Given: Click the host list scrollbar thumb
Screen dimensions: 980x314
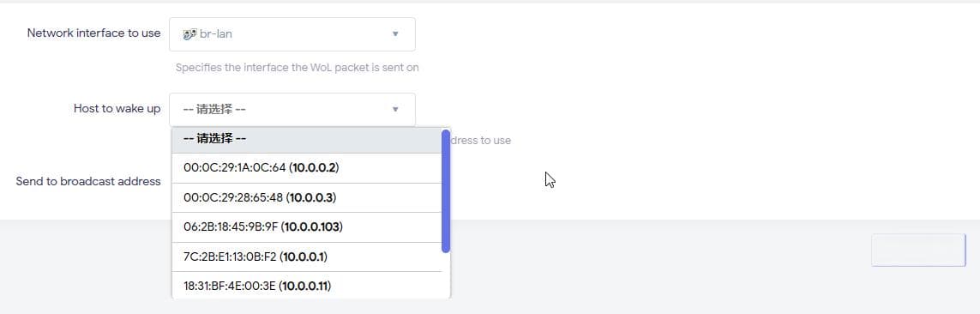Looking at the screenshot, I should pos(446,190).
